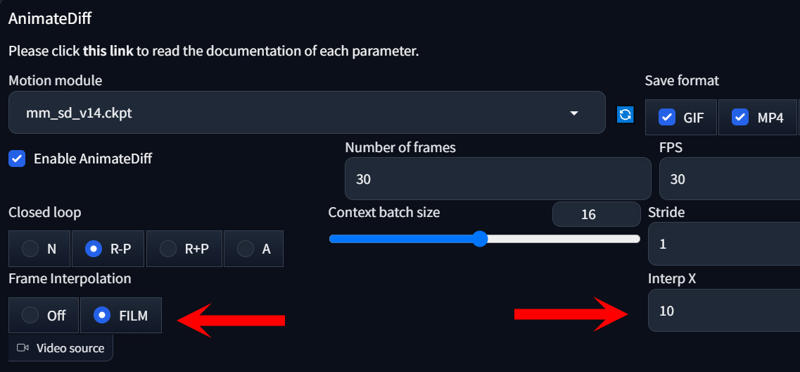Select closed loop option N
The width and height of the screenshot is (800, 372).
(39, 249)
